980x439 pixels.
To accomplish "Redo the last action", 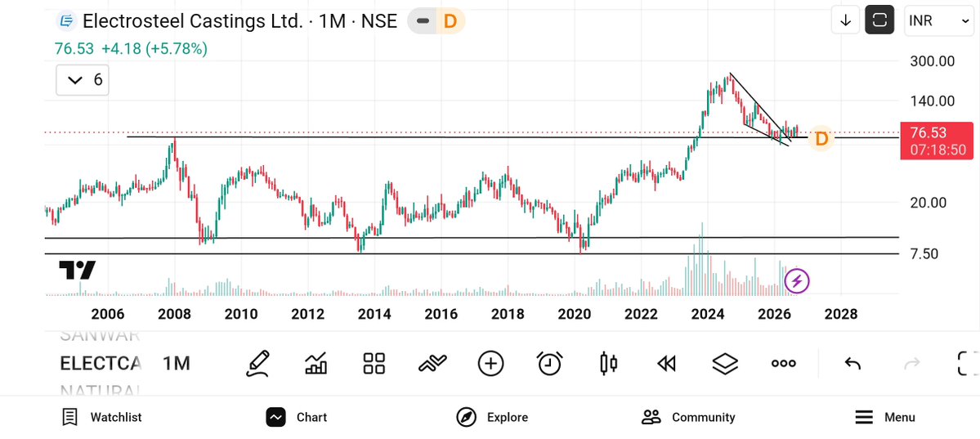I will [x=912, y=363].
